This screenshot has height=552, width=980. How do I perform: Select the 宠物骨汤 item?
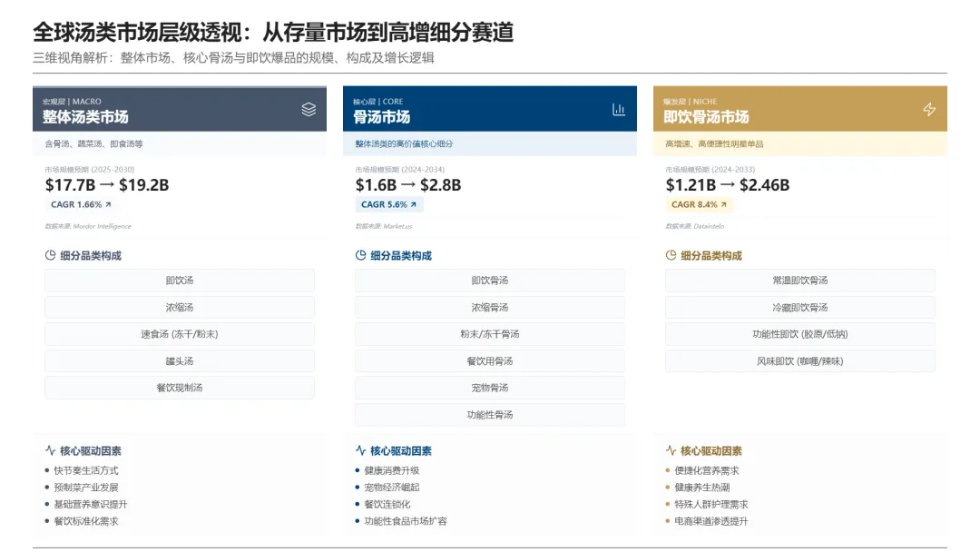coord(491,388)
